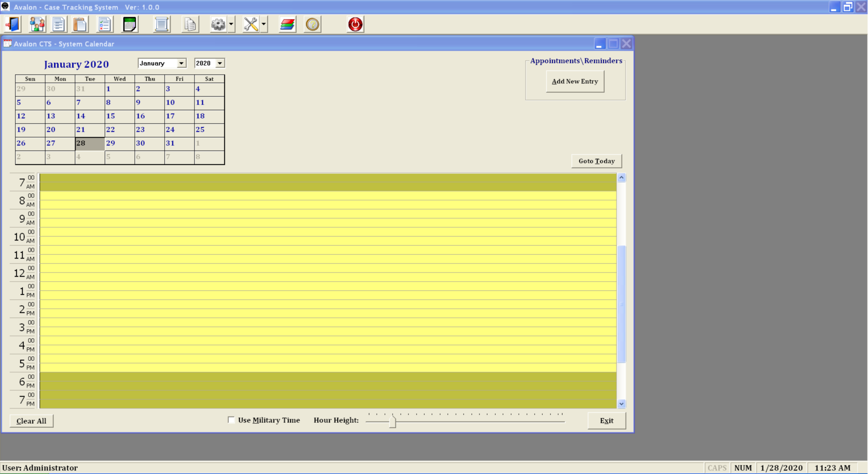
Task: Click the 11:23 AM status bar clock
Action: coord(832,468)
